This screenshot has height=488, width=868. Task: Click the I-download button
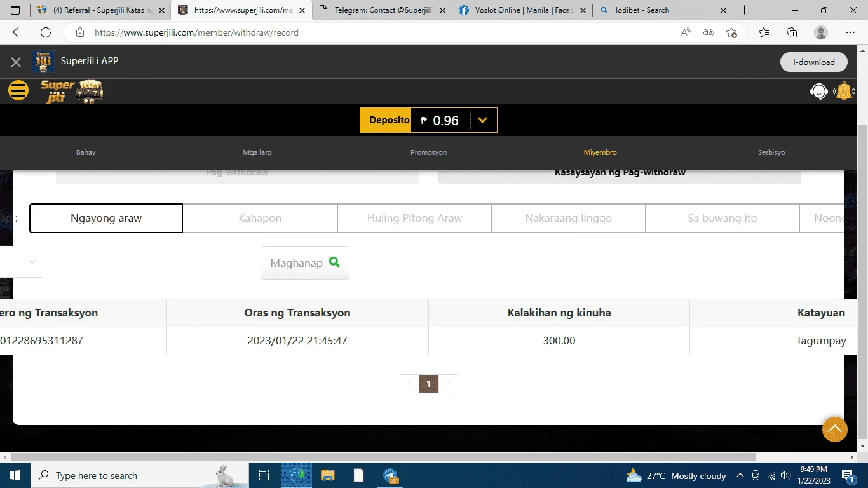814,62
